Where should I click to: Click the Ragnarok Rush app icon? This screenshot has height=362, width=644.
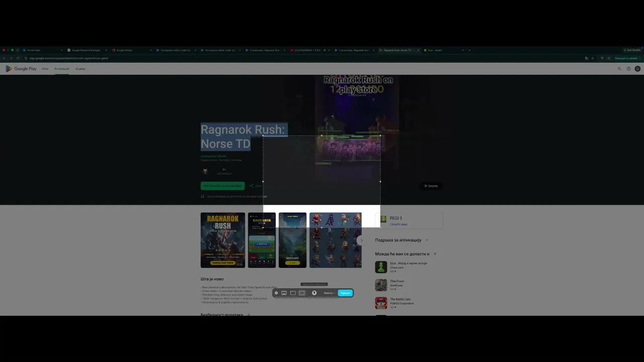click(205, 171)
